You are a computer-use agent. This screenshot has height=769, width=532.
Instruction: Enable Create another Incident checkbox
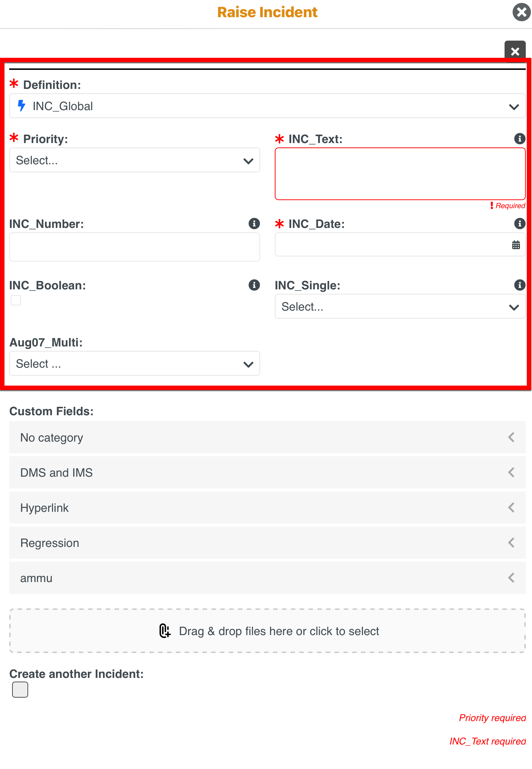click(20, 690)
